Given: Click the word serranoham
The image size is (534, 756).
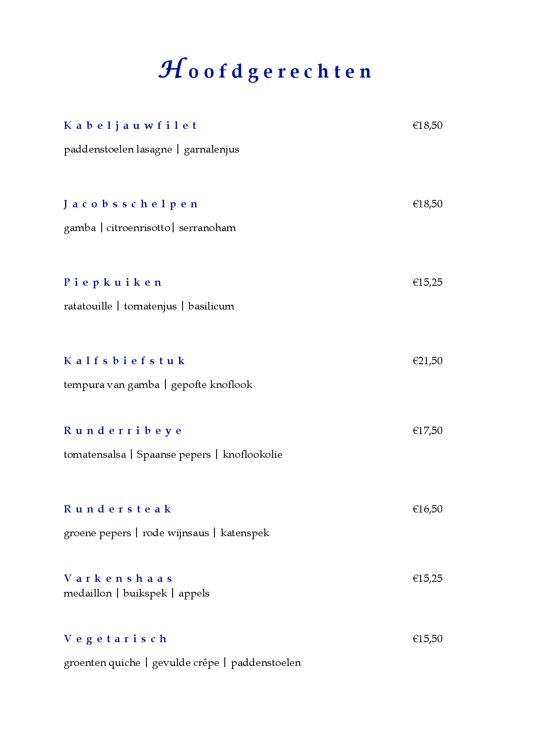Looking at the screenshot, I should point(208,228).
